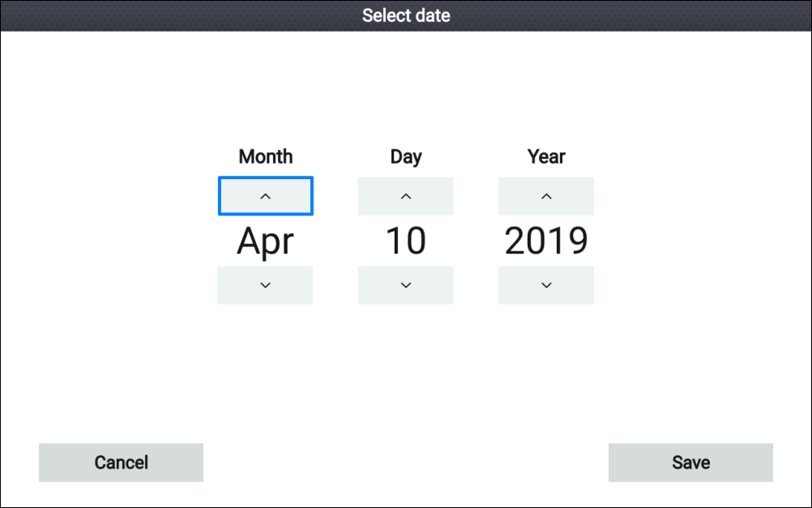Click the up chevron under Year label
Screen dimensions: 812x508
546,196
